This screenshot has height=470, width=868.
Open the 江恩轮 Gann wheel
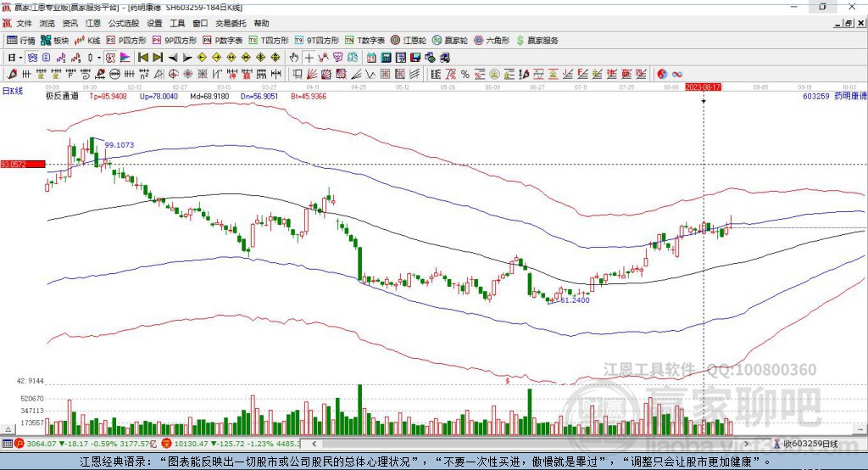click(x=409, y=41)
